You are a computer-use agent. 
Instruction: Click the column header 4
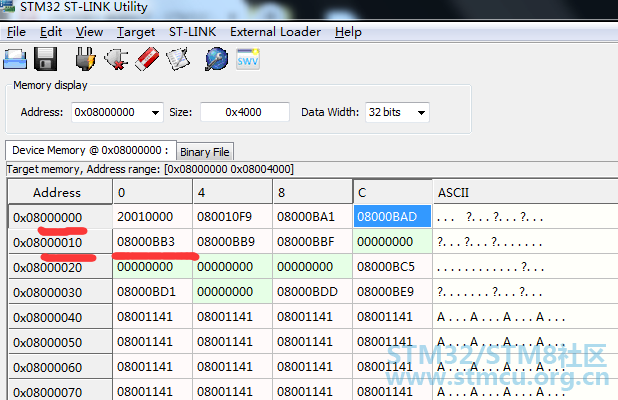[233, 192]
